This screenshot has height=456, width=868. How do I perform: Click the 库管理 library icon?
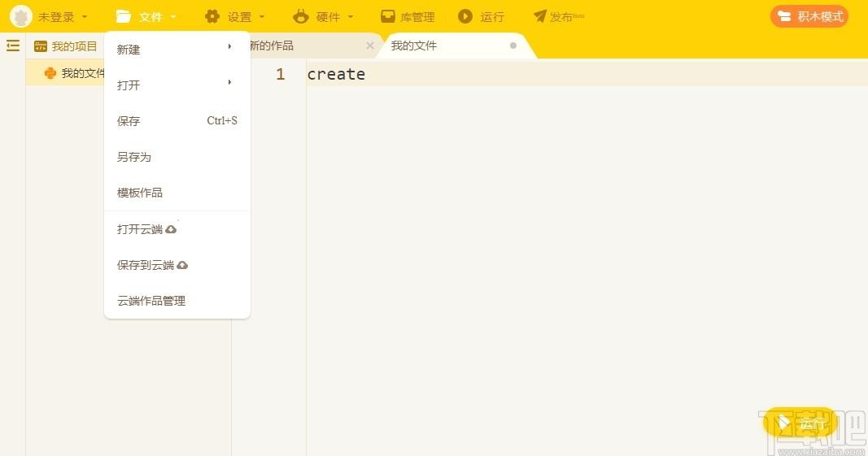(388, 16)
